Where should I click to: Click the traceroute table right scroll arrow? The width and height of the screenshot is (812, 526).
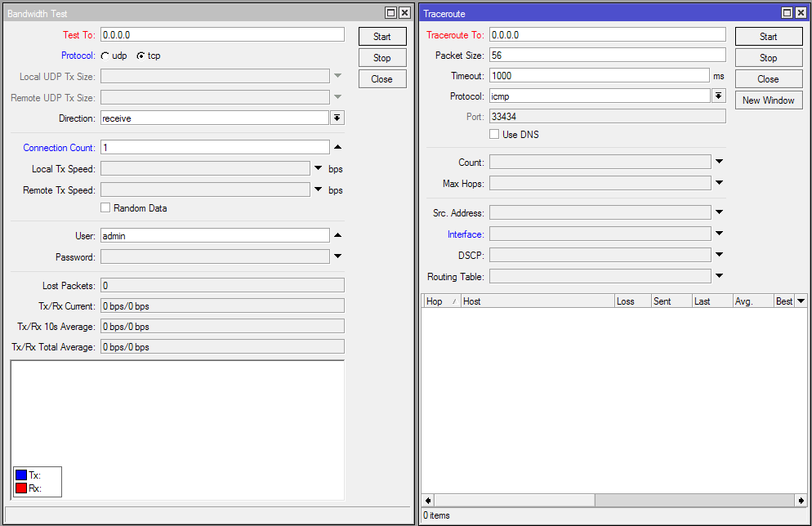point(801,500)
